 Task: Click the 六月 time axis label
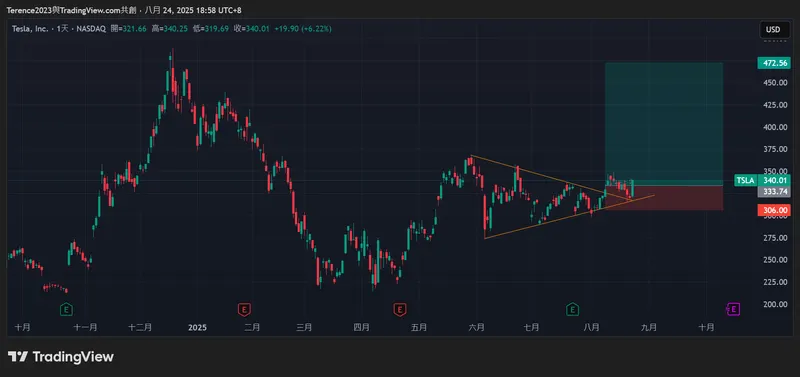pyautogui.click(x=476, y=327)
